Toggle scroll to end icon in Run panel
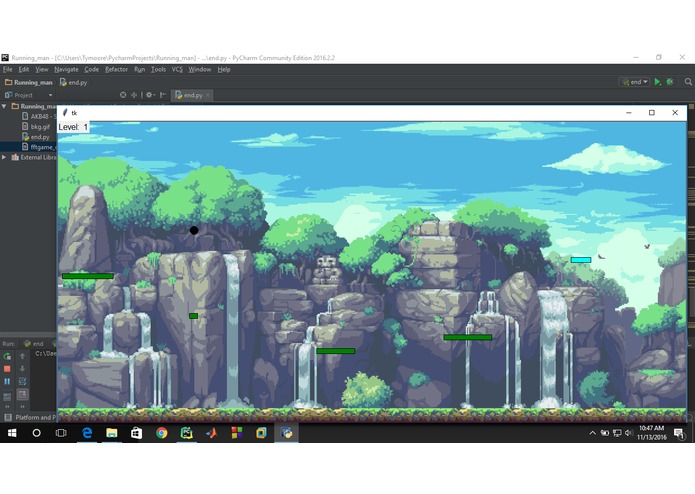Image resolution: width=695 pixels, height=494 pixels. 22,394
